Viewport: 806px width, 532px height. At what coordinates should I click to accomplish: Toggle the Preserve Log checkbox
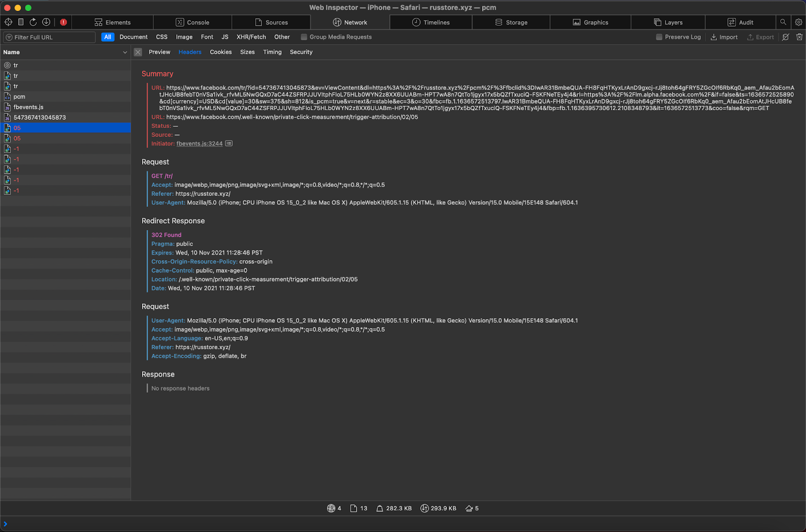[659, 37]
